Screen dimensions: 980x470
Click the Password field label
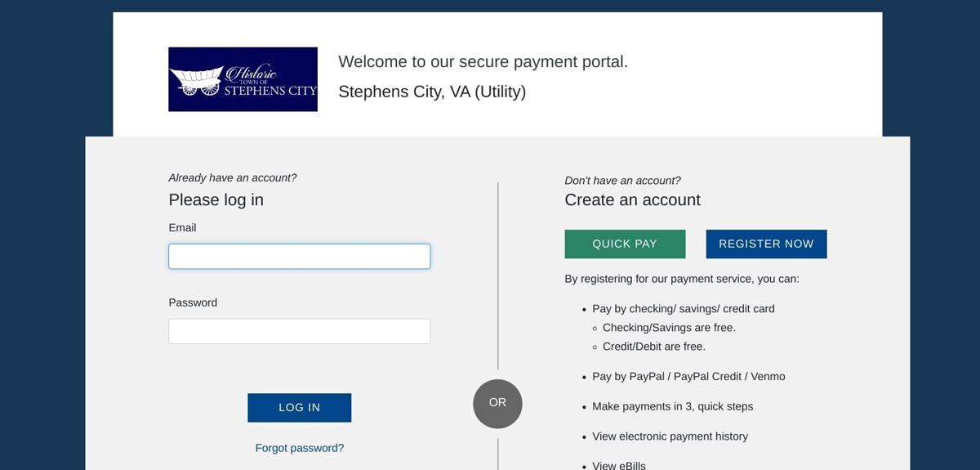click(193, 302)
